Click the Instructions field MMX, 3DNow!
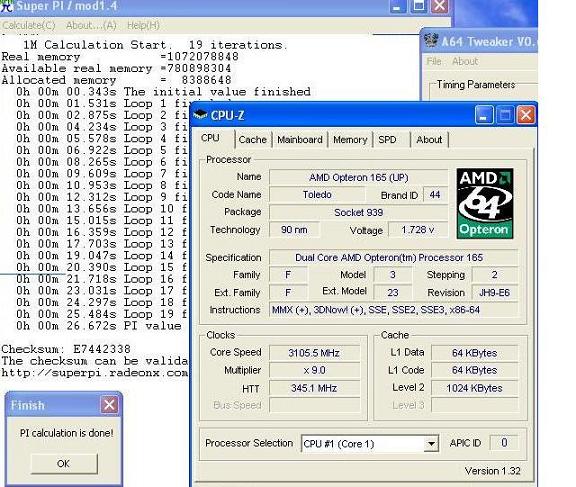This screenshot has width=576, height=487. coord(393,310)
